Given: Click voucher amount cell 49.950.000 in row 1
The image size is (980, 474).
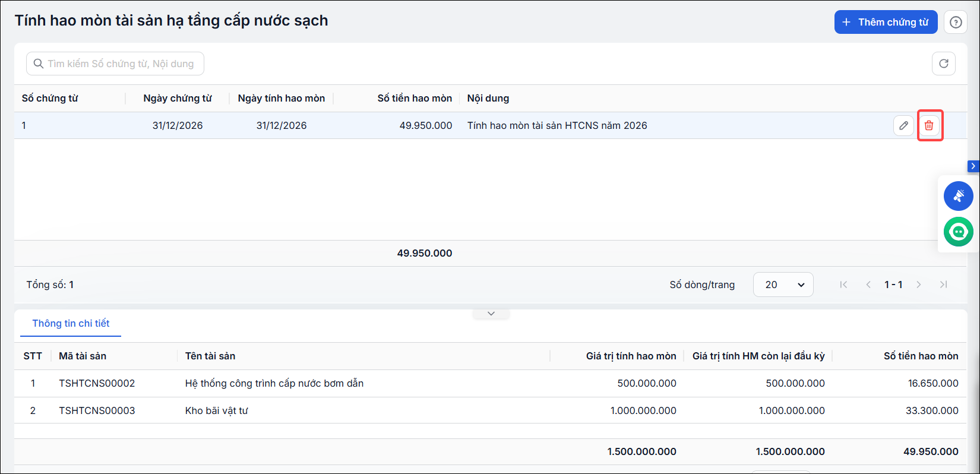Looking at the screenshot, I should pos(426,125).
